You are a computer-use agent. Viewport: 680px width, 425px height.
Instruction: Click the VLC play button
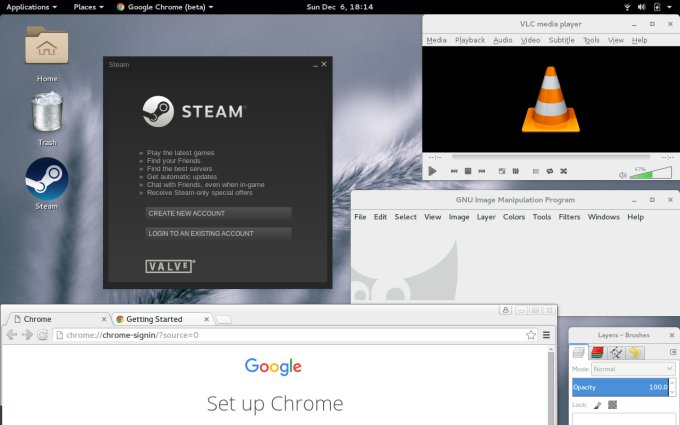[432, 171]
